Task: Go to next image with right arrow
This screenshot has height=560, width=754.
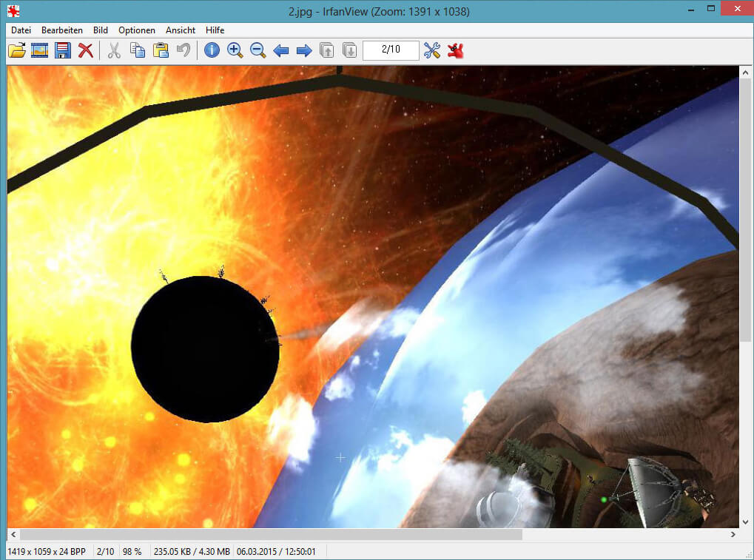Action: click(x=304, y=50)
